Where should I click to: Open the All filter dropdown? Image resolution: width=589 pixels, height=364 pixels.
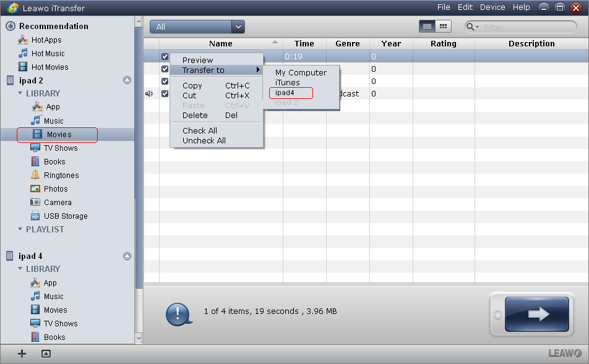click(x=197, y=27)
